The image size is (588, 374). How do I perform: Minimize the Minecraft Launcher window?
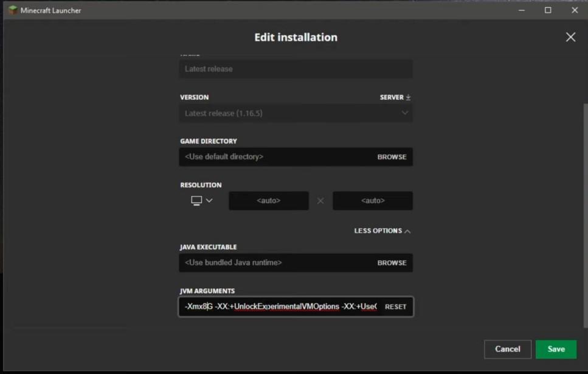click(x=521, y=10)
